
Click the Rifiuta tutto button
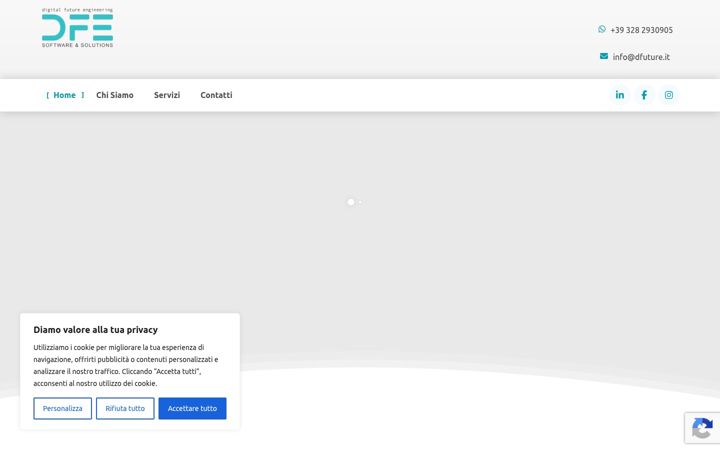click(x=125, y=408)
